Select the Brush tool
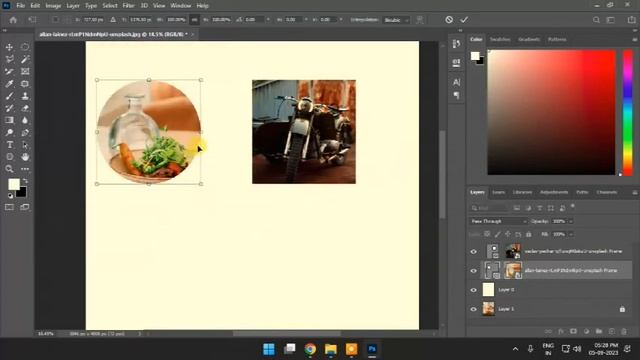This screenshot has height=360, width=640. point(9,96)
